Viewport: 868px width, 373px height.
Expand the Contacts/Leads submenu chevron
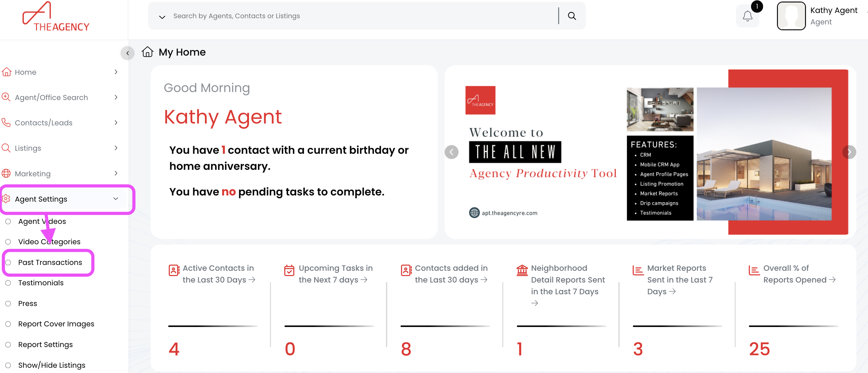116,122
